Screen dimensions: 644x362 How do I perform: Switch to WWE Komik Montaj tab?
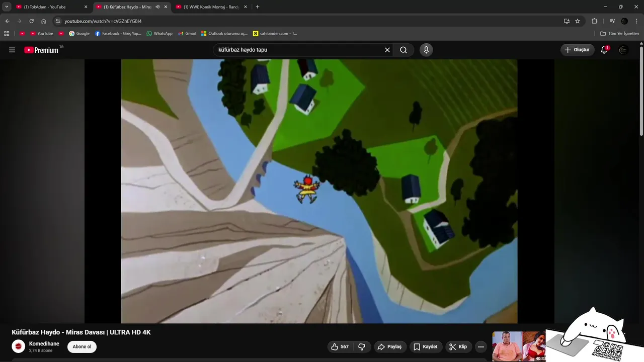pos(211,7)
